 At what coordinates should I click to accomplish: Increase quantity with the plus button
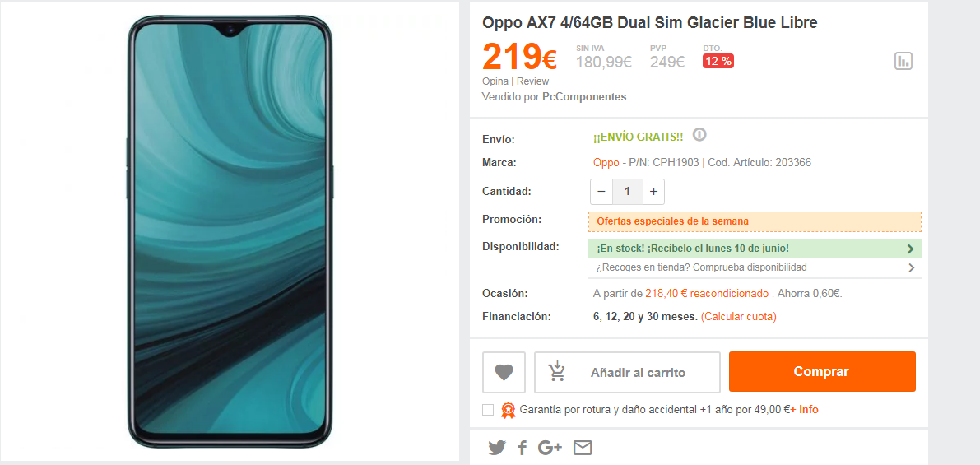click(x=653, y=191)
